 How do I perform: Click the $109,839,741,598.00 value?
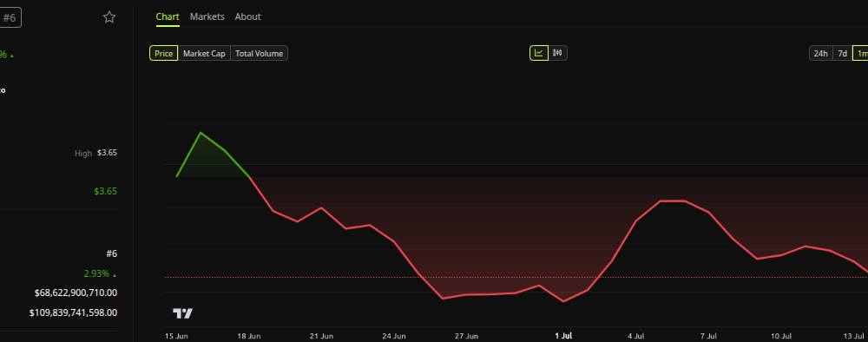point(73,312)
